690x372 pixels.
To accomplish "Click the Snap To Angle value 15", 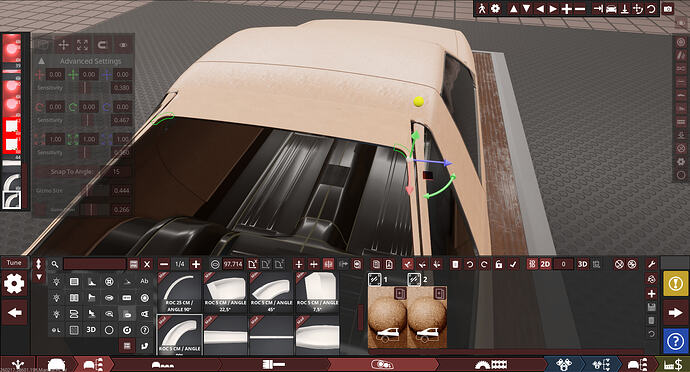I will click(x=116, y=172).
